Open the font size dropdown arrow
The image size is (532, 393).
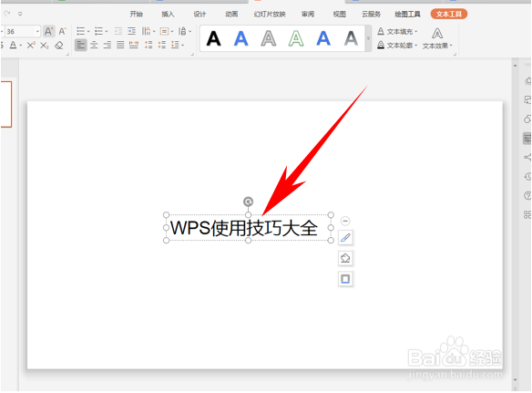37,32
